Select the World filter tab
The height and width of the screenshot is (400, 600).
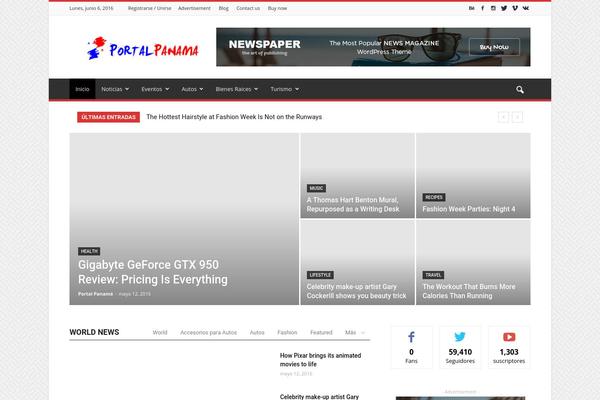[x=160, y=333]
